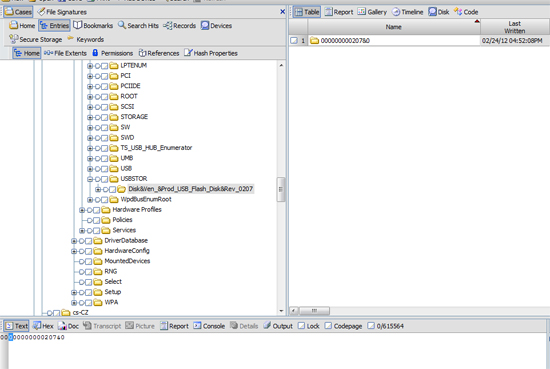Switch right pane to Disk view
The width and height of the screenshot is (550, 369).
(439, 12)
